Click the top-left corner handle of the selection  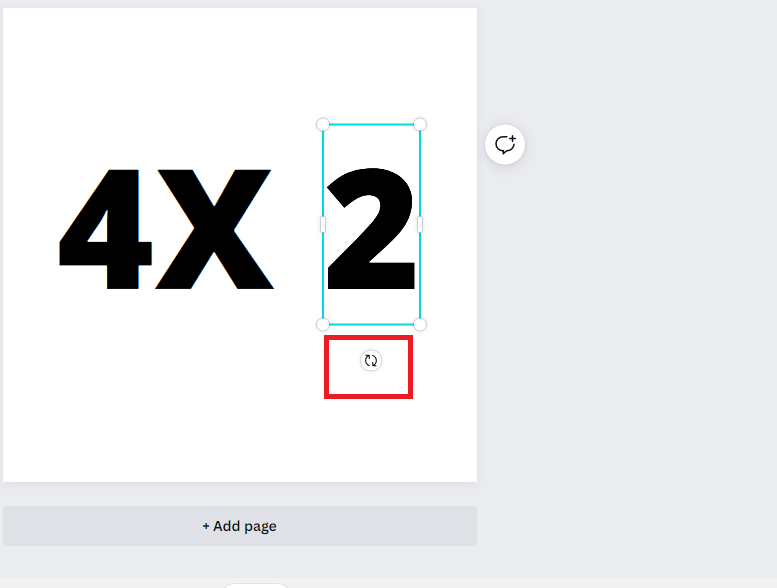pyautogui.click(x=323, y=124)
